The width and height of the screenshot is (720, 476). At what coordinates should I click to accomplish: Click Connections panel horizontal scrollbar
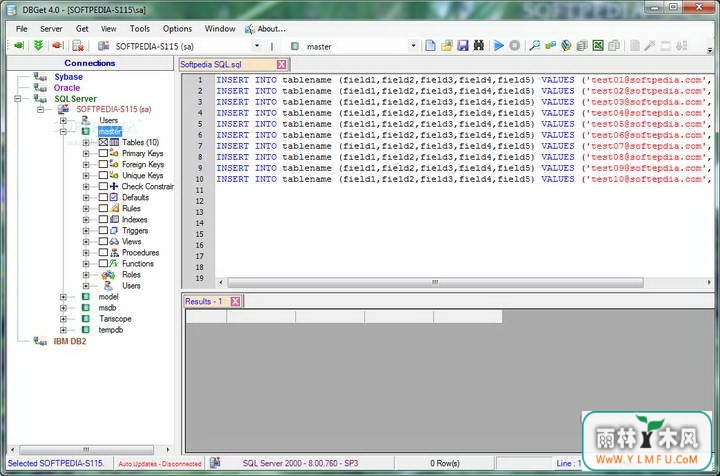[x=86, y=449]
